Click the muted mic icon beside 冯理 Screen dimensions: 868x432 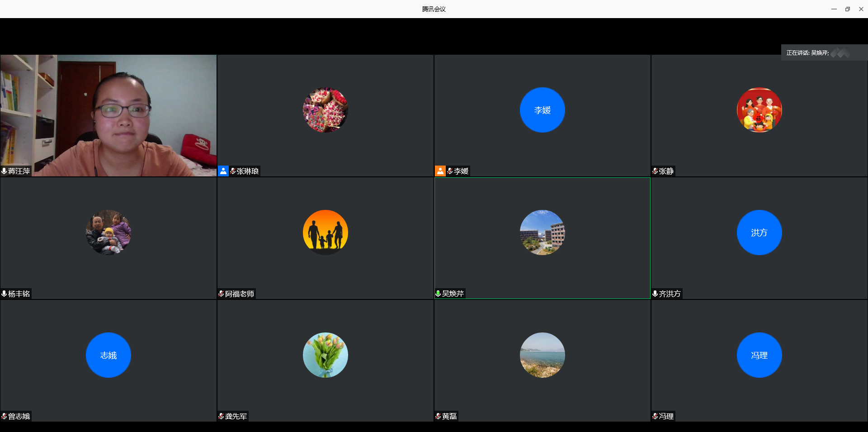point(655,416)
